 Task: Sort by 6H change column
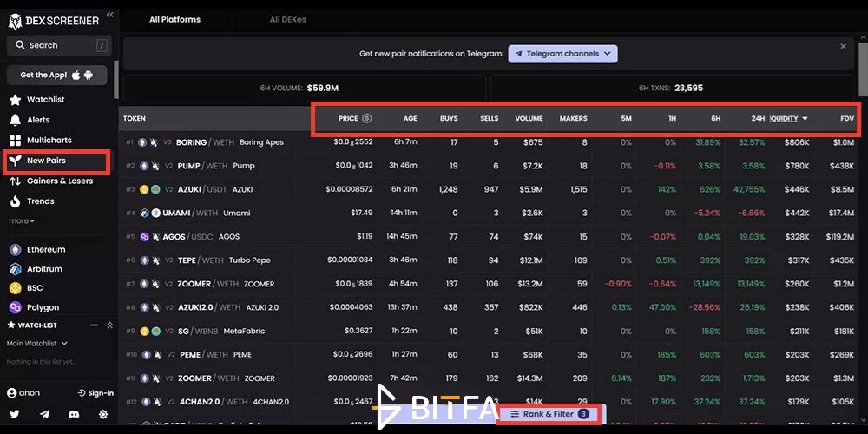click(x=716, y=118)
